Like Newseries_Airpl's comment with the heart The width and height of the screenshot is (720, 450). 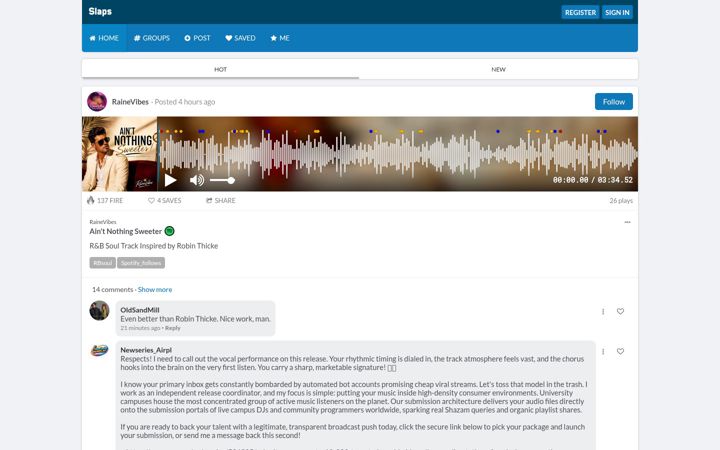click(620, 351)
